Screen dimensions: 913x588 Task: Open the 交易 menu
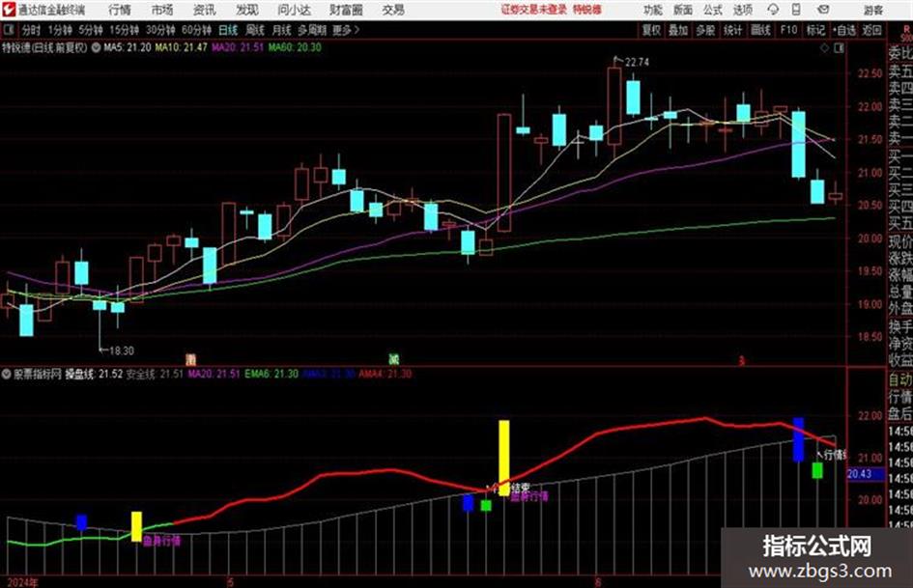(393, 10)
